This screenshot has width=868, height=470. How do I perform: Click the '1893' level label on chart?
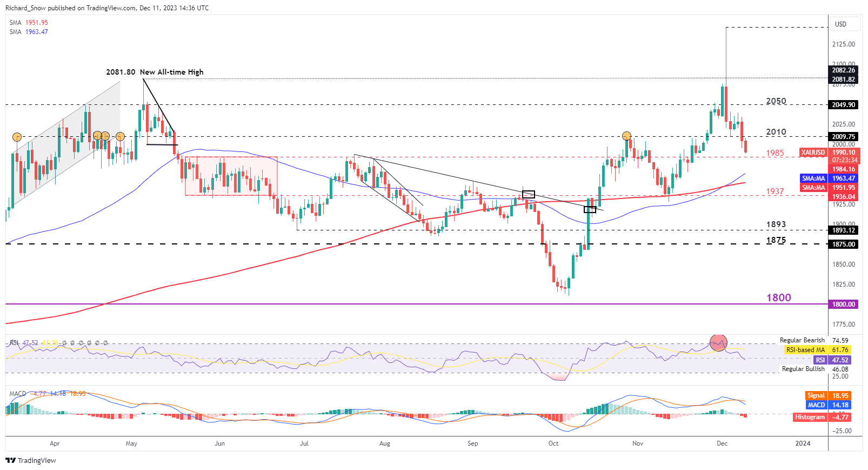[x=776, y=224]
